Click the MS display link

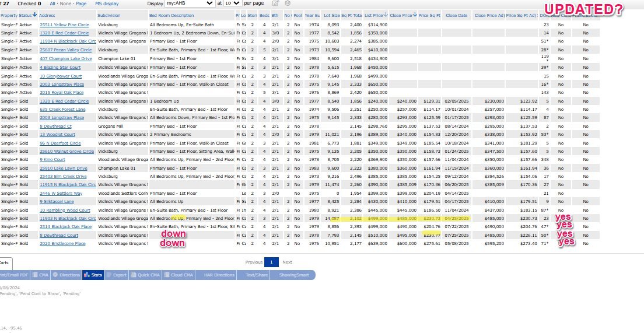tap(107, 3)
